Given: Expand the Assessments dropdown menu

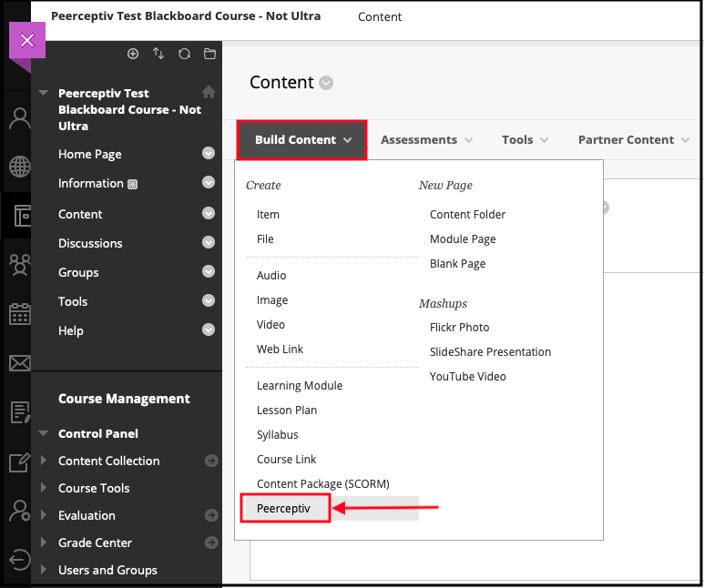Looking at the screenshot, I should tap(426, 140).
